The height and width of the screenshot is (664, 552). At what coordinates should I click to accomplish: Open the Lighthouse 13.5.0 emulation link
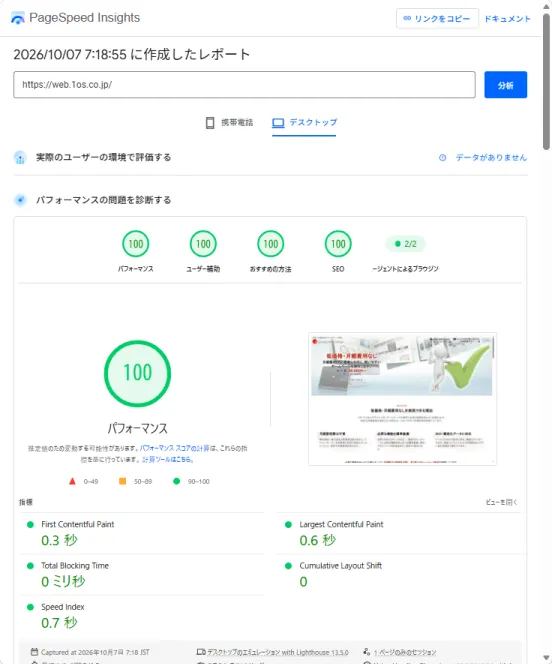278,653
